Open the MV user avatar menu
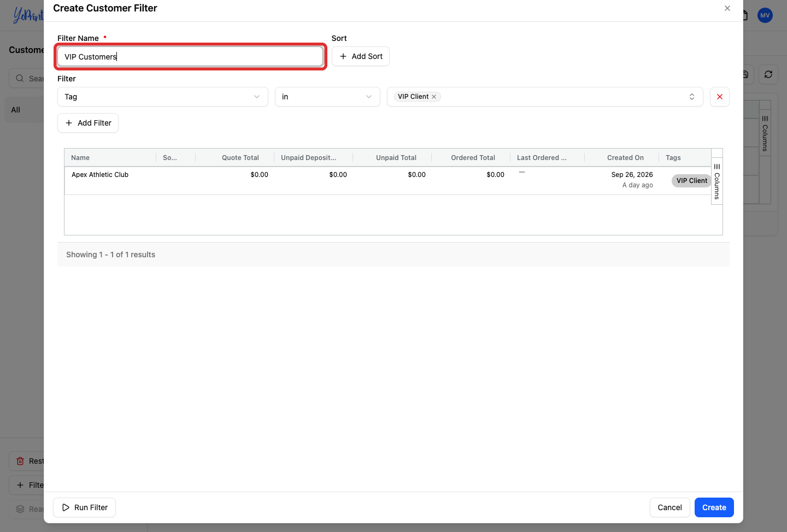This screenshot has width=787, height=532. click(x=765, y=15)
